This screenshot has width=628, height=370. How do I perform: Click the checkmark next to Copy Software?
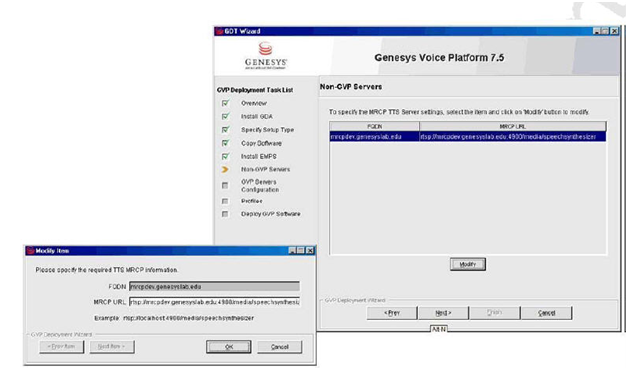(225, 143)
